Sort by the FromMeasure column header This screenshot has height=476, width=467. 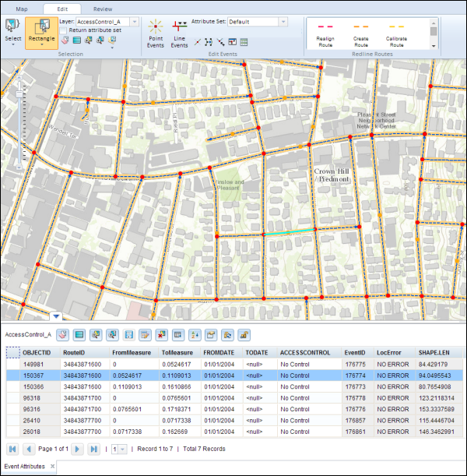129,352
